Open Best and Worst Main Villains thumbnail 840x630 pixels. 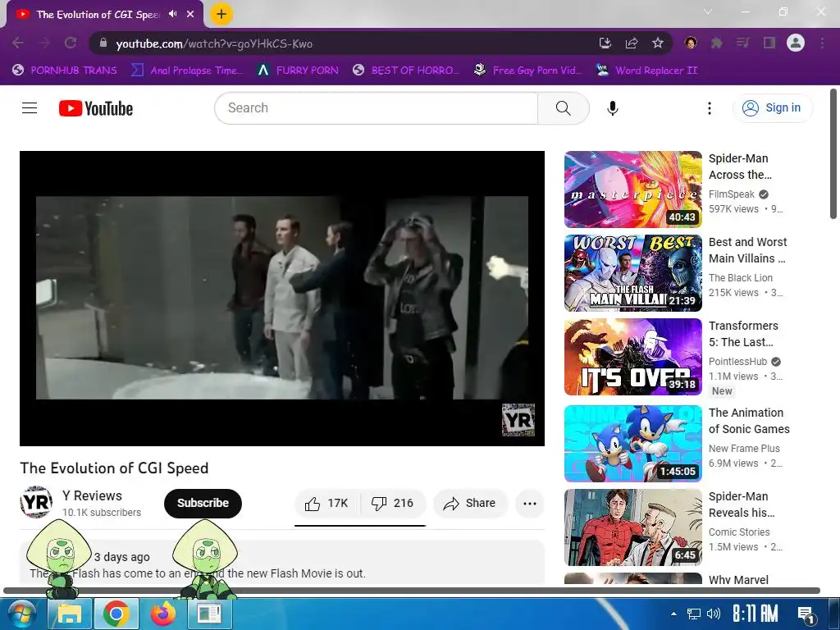632,273
